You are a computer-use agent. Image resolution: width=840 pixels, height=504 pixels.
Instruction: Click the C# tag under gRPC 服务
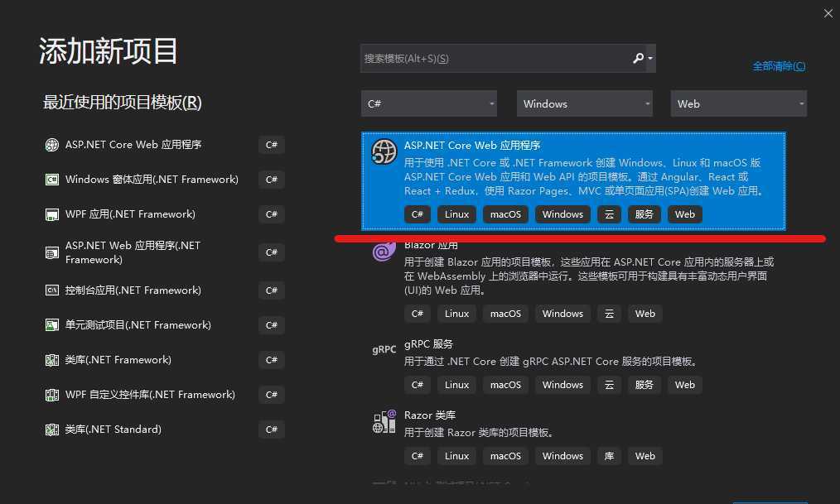click(418, 385)
